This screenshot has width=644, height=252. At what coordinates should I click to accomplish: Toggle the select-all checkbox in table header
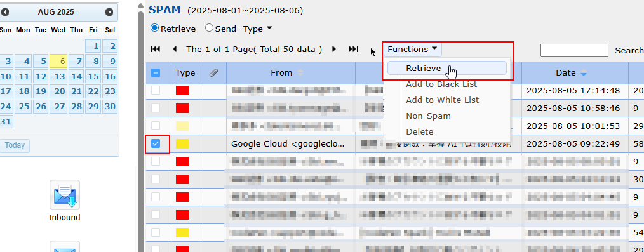pyautogui.click(x=156, y=73)
